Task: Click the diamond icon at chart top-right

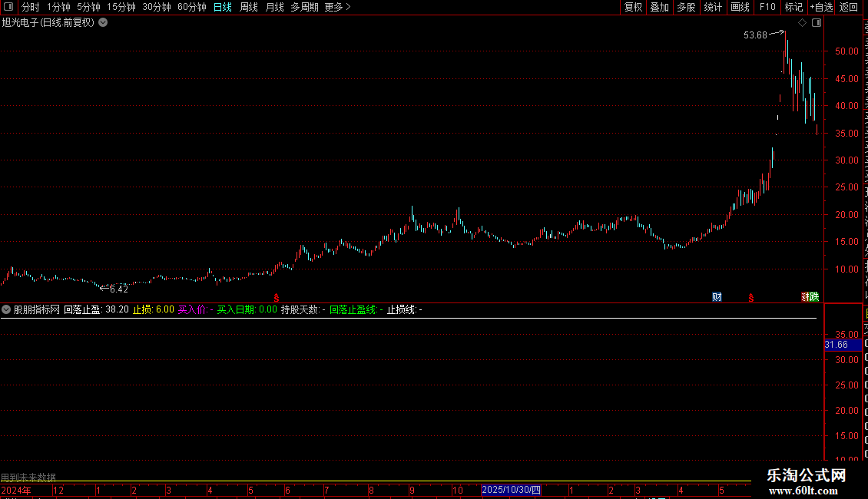Action: point(802,23)
